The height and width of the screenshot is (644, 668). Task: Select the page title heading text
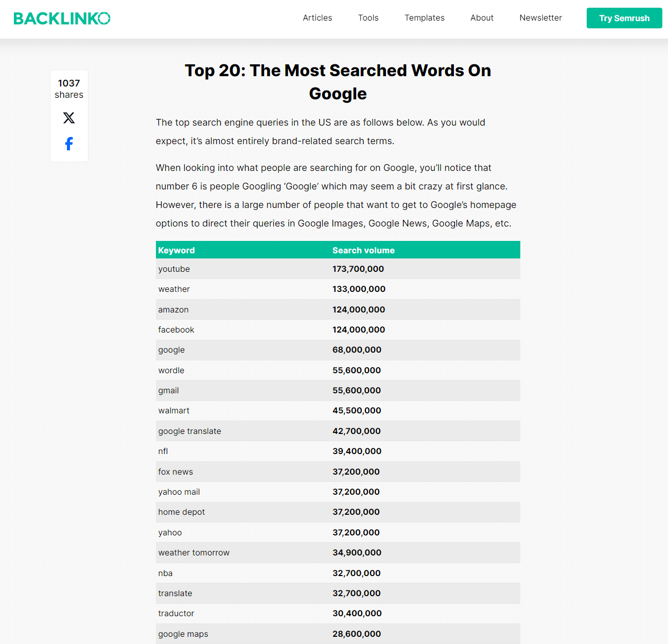(x=338, y=82)
